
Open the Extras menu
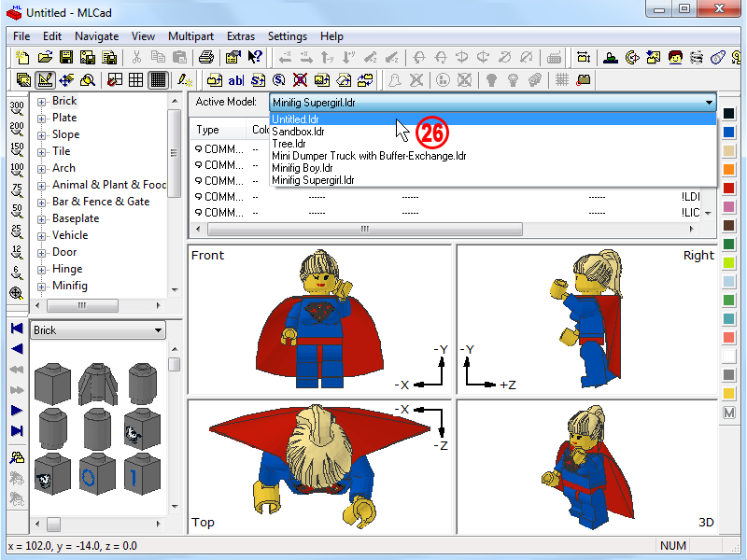pyautogui.click(x=241, y=36)
